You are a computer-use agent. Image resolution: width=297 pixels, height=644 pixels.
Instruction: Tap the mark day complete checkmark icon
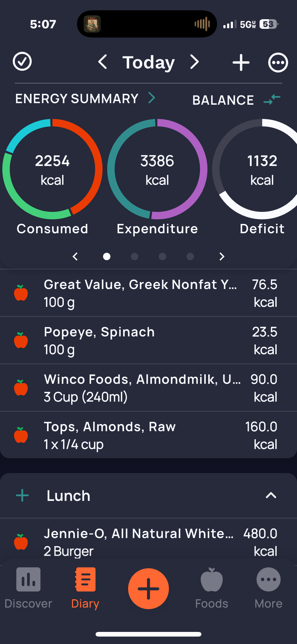22,62
